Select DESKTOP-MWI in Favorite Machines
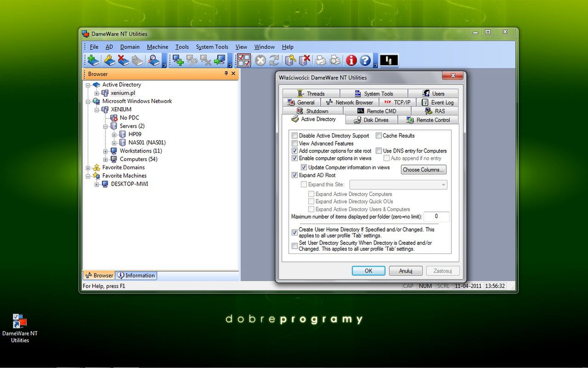This screenshot has height=368, width=588. point(130,184)
